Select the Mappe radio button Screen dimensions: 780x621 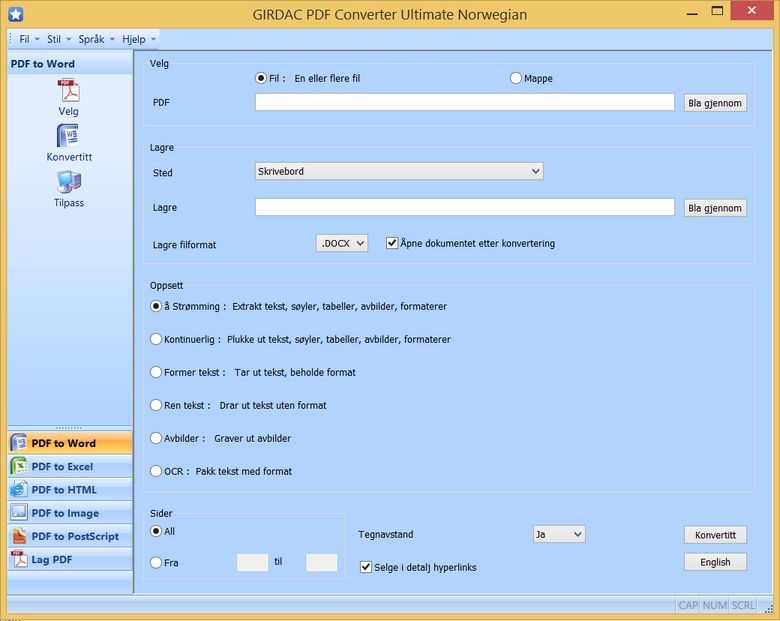click(515, 78)
